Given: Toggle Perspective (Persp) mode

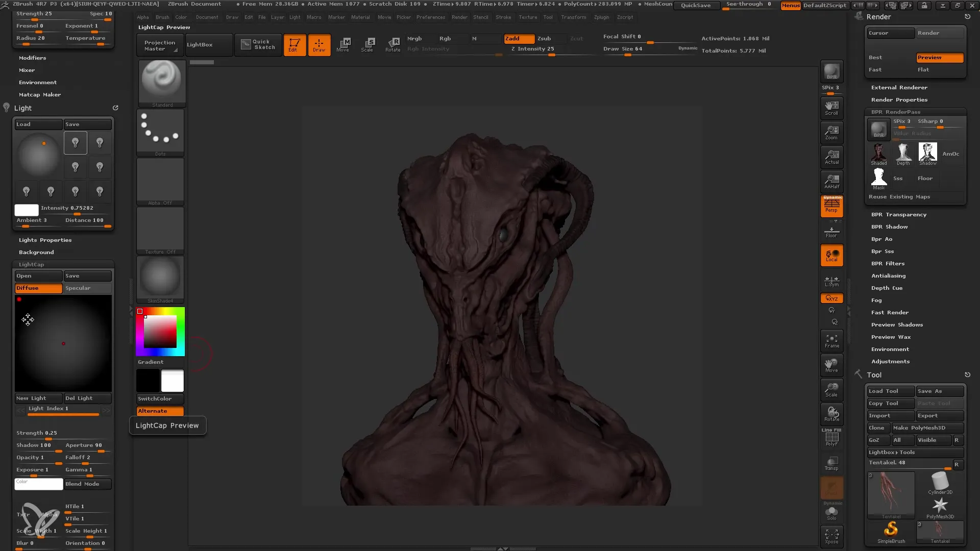Looking at the screenshot, I should pyautogui.click(x=831, y=206).
